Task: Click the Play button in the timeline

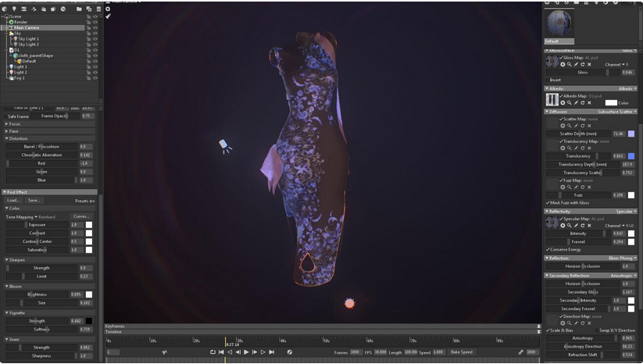Action: pyautogui.click(x=246, y=352)
